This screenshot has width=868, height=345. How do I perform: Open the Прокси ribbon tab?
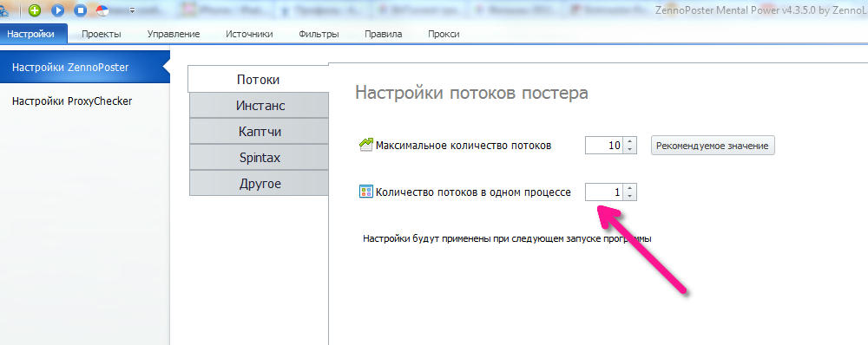(x=444, y=34)
